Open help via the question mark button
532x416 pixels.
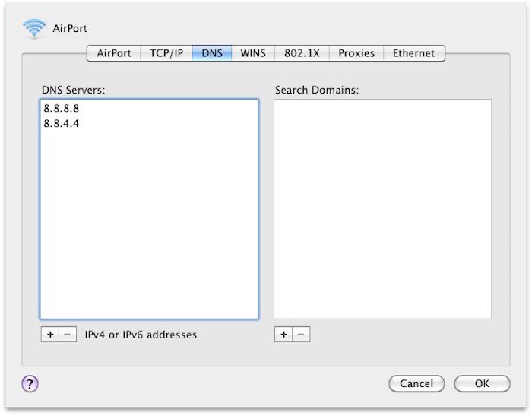click(31, 383)
